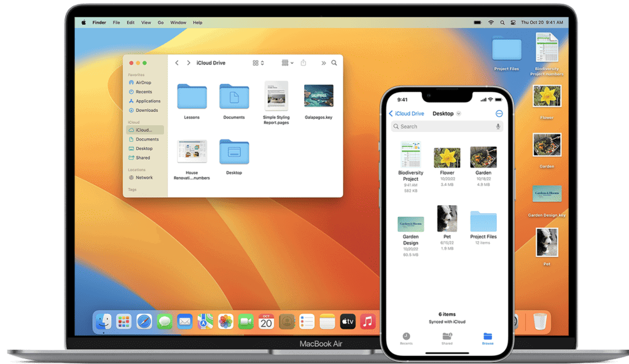Launch Safari from the Dock

(144, 322)
